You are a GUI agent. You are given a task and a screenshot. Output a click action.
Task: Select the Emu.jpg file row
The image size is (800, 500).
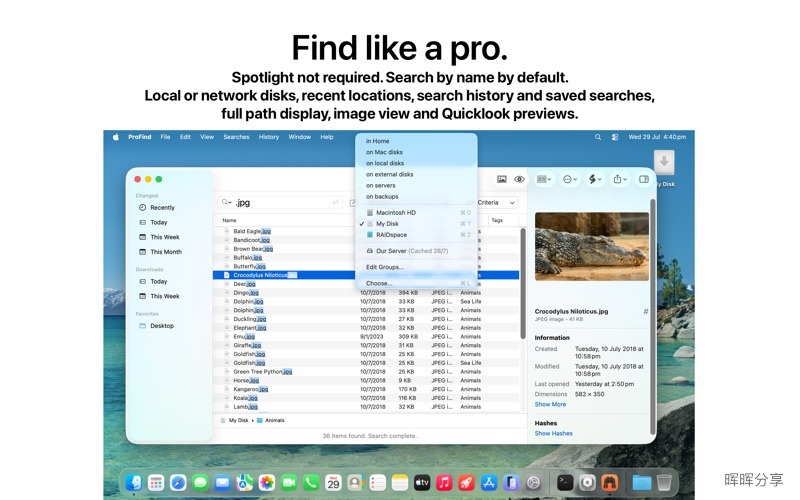366,337
